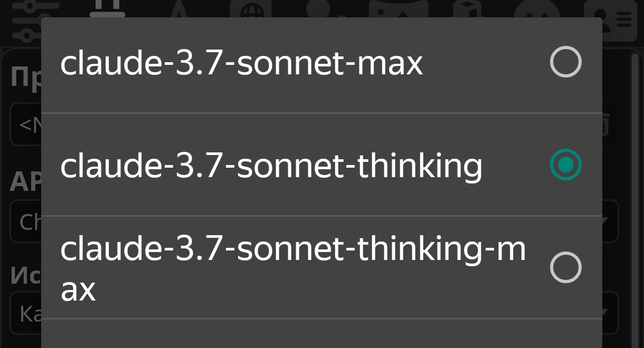Open the user settings person icon
The height and width of the screenshot is (348, 644).
coord(322,8)
